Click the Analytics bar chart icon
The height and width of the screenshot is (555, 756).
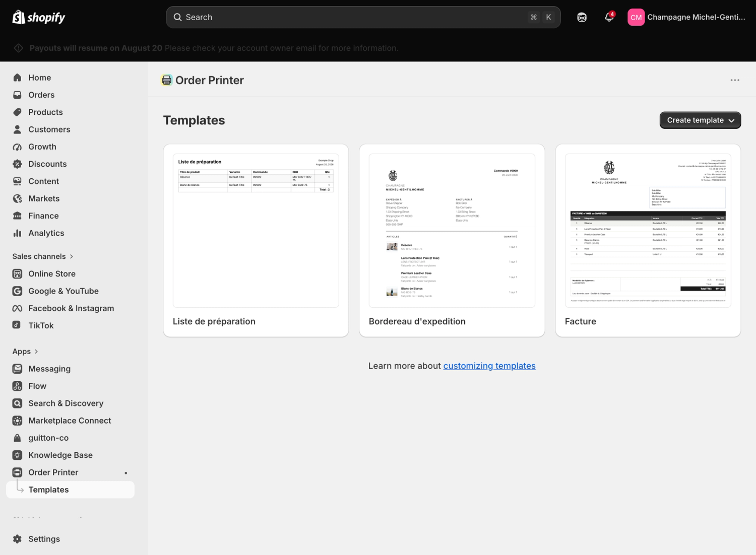(x=17, y=233)
